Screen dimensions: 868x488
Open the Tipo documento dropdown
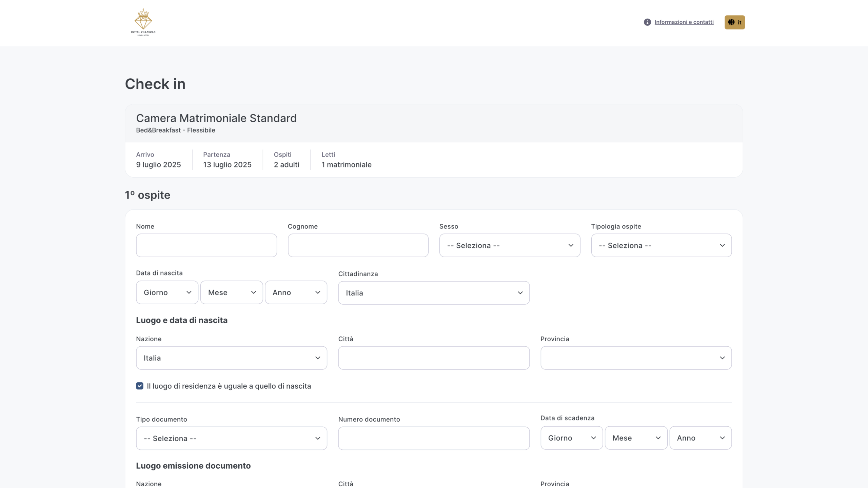click(x=232, y=439)
